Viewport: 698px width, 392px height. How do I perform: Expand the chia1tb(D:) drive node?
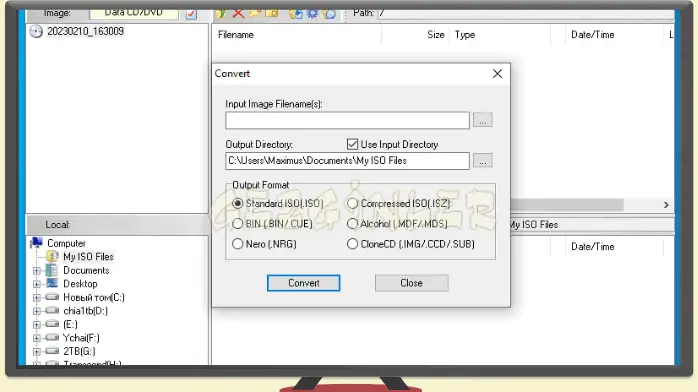coord(37,311)
